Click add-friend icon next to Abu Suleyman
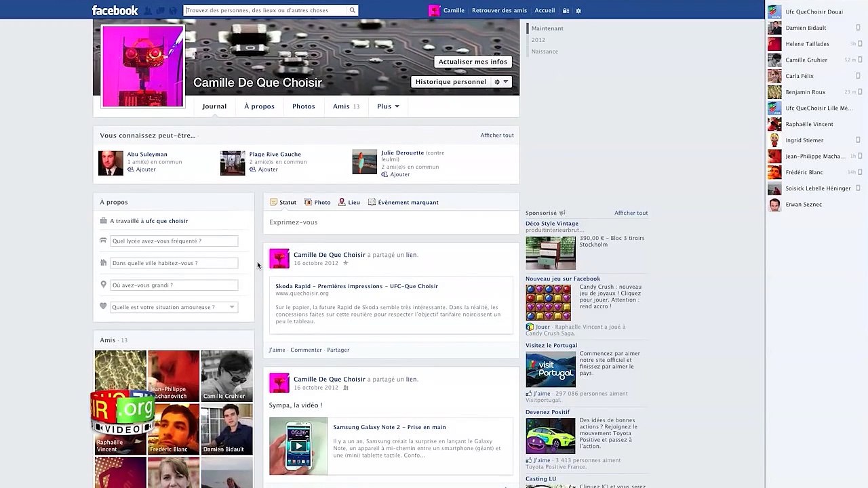 (131, 169)
